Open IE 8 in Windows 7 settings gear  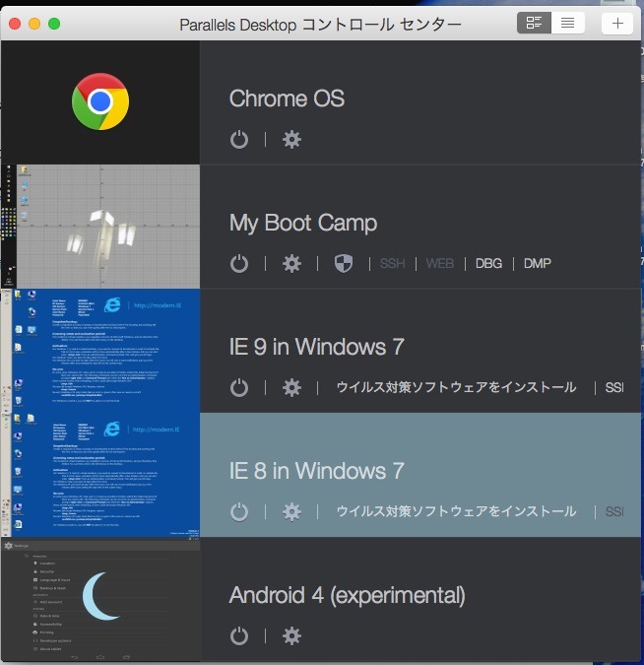291,511
